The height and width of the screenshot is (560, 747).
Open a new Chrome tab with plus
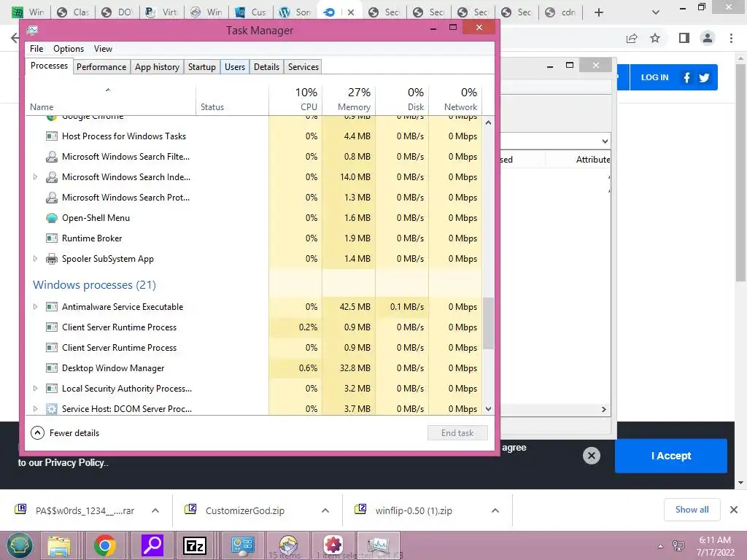pyautogui.click(x=599, y=12)
